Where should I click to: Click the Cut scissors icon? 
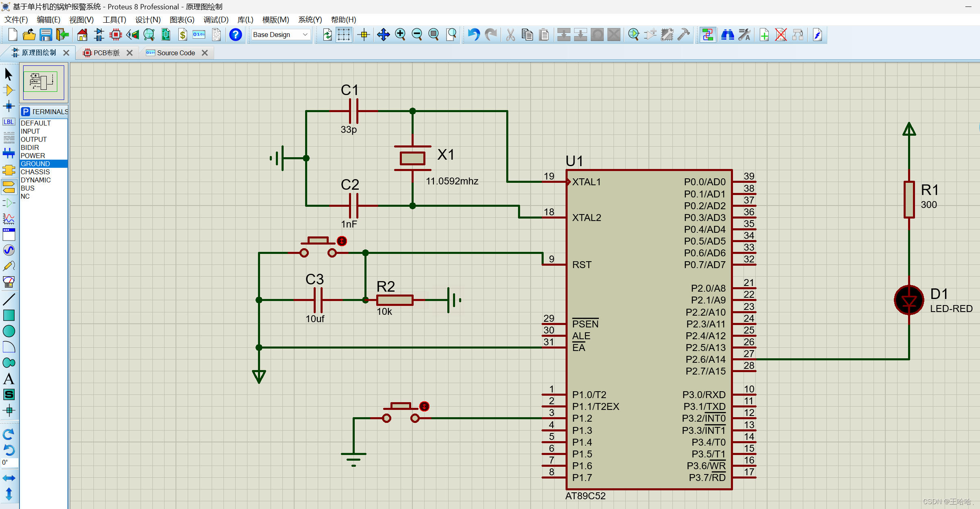tap(511, 35)
